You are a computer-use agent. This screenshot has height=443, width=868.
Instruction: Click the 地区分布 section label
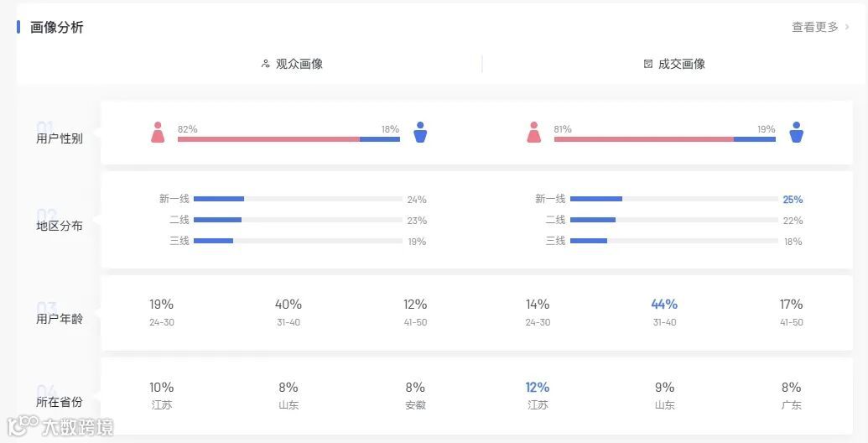pos(60,226)
